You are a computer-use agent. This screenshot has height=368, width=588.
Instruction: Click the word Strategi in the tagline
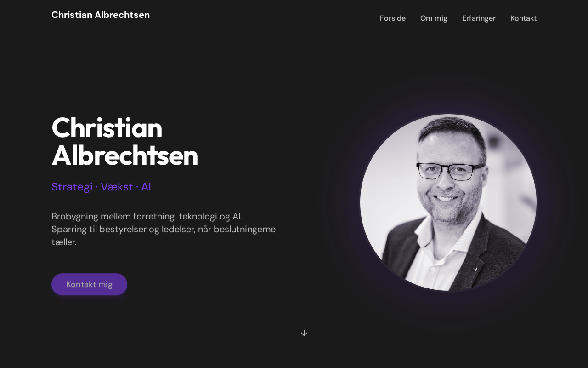click(72, 187)
